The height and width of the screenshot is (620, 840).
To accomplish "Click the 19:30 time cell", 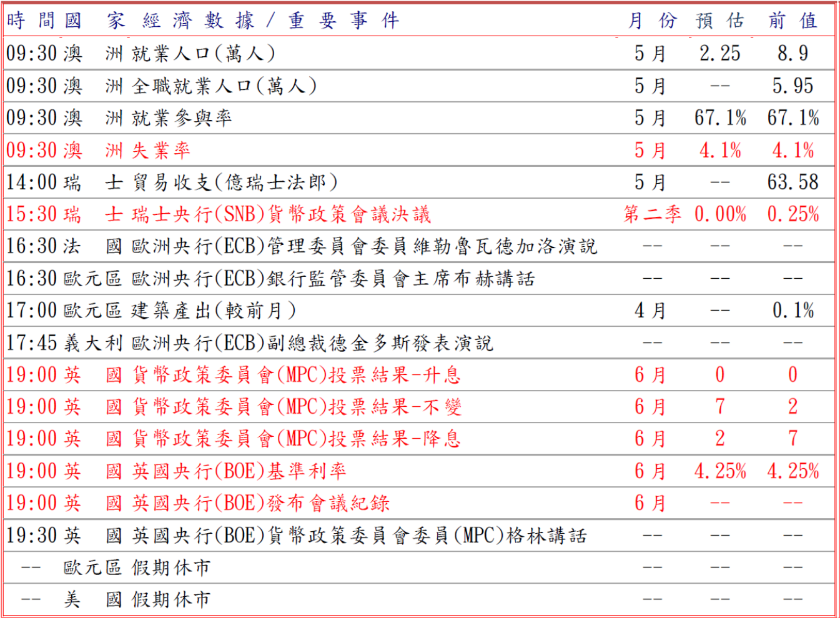I will (32, 536).
